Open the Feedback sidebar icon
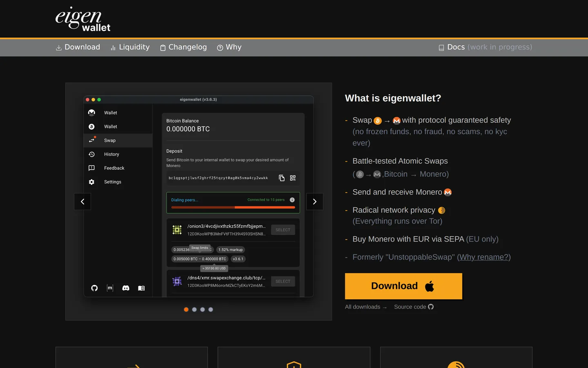The image size is (588, 368). [x=91, y=168]
